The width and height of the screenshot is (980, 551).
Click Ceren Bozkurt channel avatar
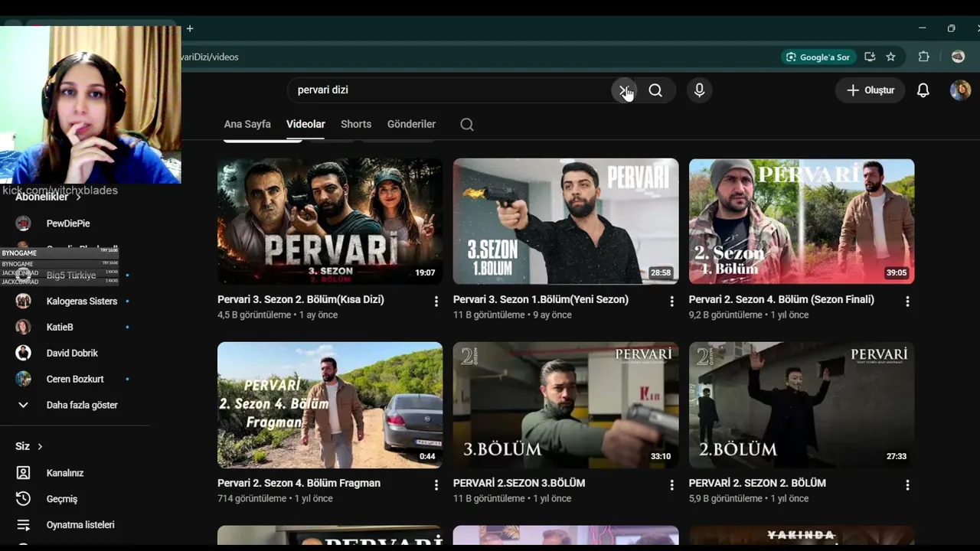[x=24, y=379]
